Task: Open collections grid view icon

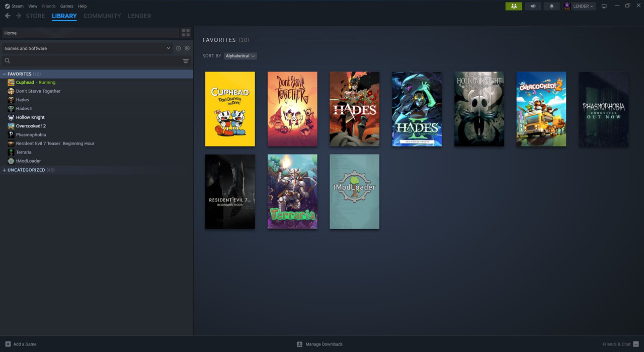Action: (x=186, y=33)
